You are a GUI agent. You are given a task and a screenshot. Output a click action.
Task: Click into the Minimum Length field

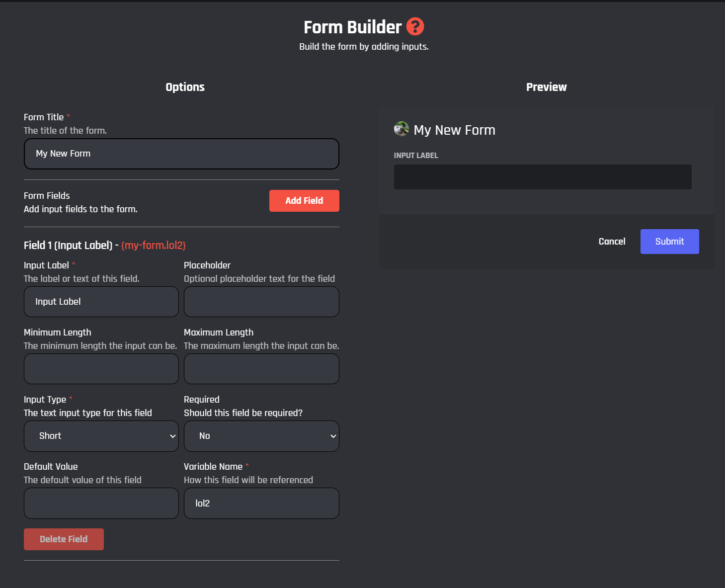coord(101,369)
